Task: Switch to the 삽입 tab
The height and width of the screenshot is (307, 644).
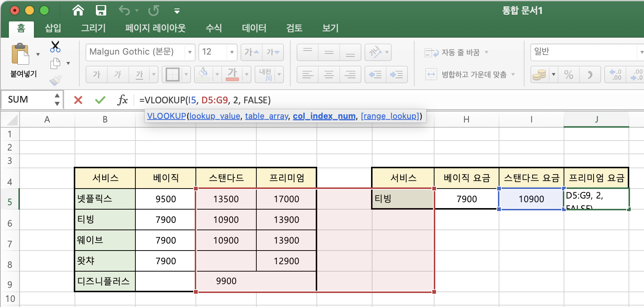Action: 53,28
